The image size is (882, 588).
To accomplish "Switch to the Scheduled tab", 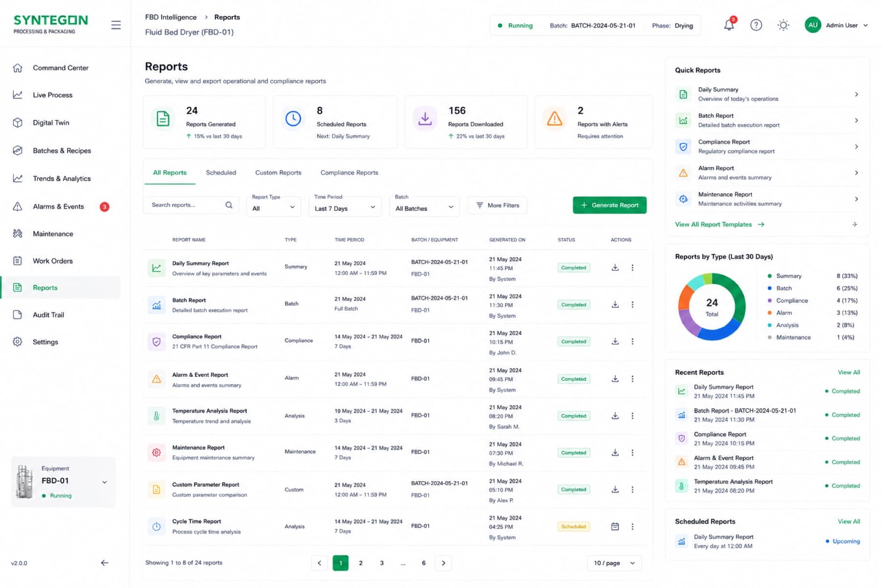I will click(x=221, y=172).
